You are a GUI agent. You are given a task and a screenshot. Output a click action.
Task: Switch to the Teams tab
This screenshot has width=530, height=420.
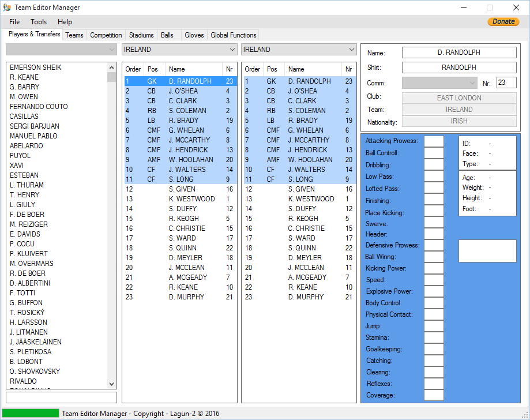click(x=74, y=35)
